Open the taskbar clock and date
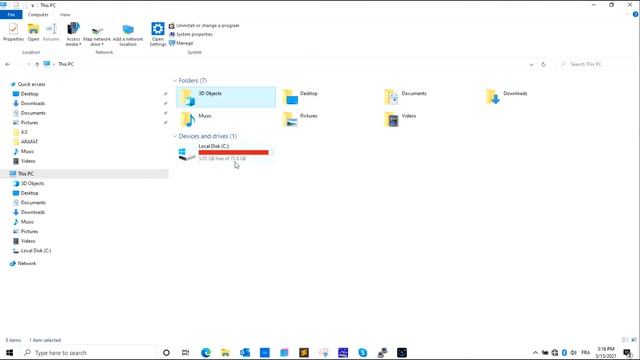The image size is (640, 360). tap(605, 353)
